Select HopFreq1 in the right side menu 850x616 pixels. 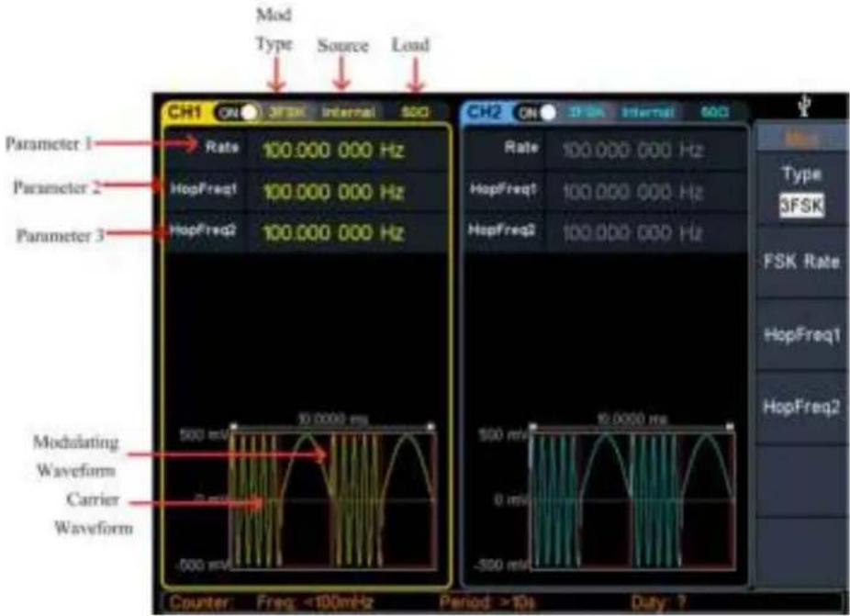click(x=801, y=334)
